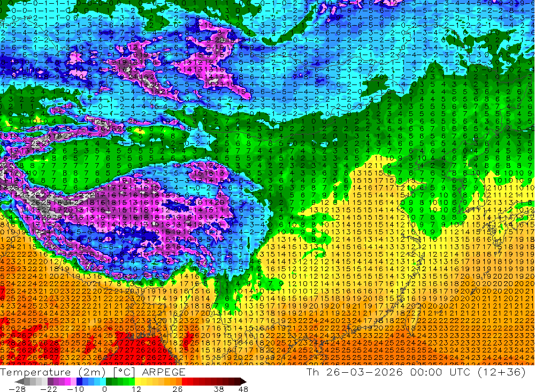
Task: Click the '00:00 UTC' time label
Action: tap(440, 372)
